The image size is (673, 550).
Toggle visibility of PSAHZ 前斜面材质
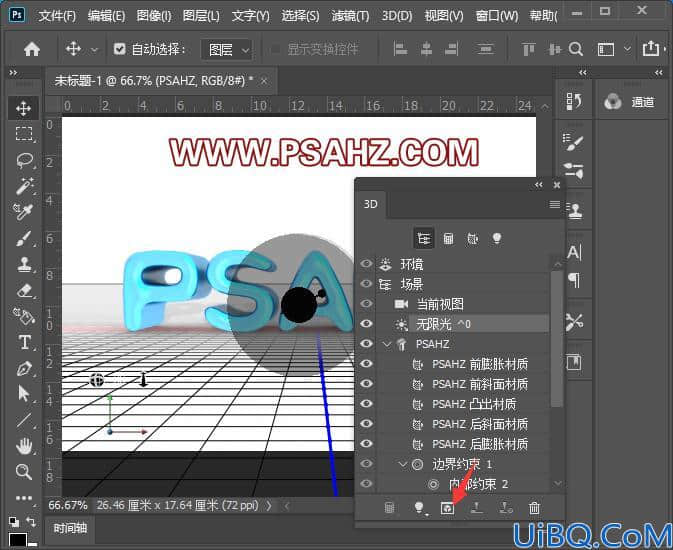coord(366,383)
